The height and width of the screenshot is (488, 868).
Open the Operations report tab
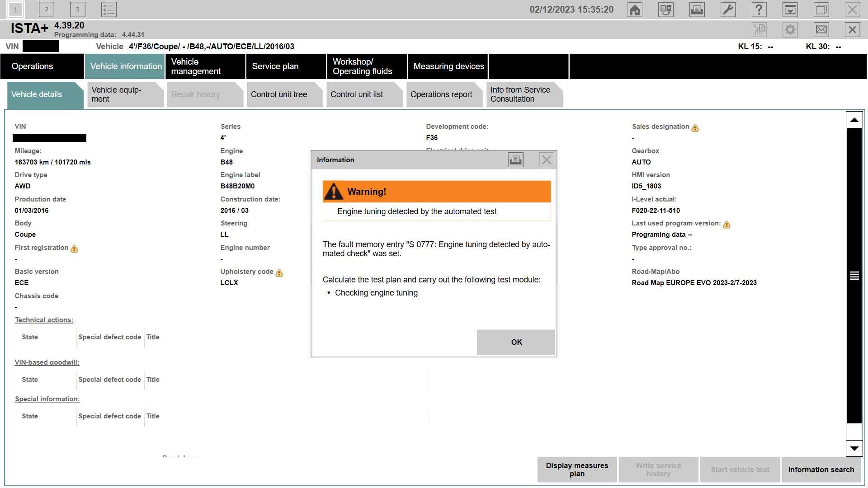pyautogui.click(x=444, y=94)
